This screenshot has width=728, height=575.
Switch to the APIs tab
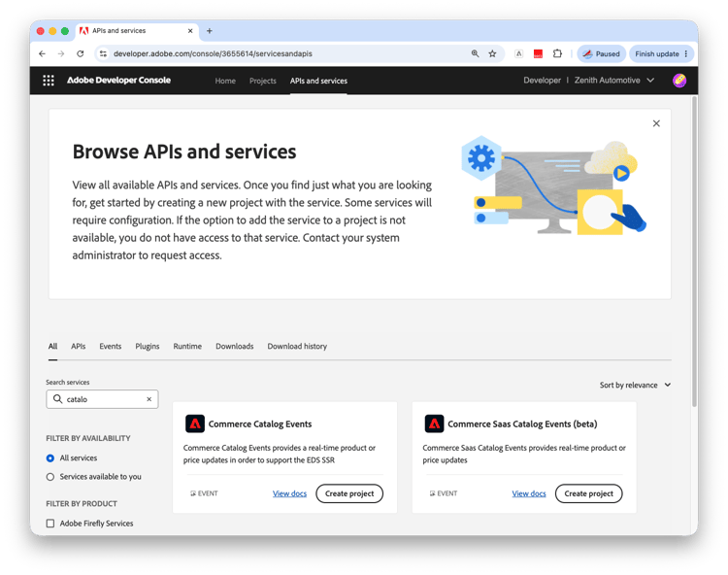coord(78,347)
